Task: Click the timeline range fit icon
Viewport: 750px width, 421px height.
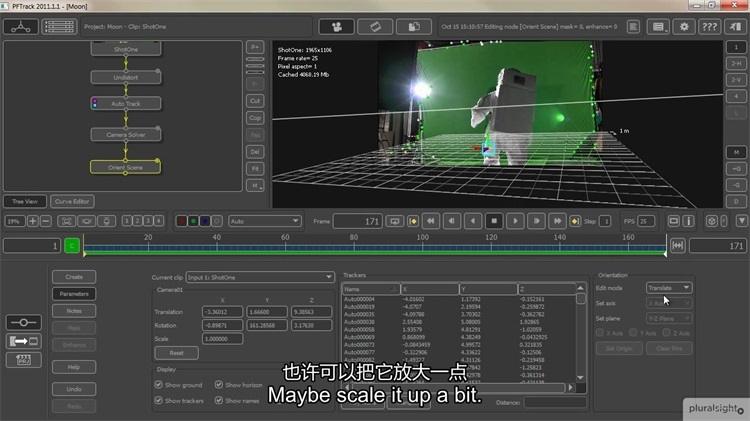Action: click(x=677, y=245)
